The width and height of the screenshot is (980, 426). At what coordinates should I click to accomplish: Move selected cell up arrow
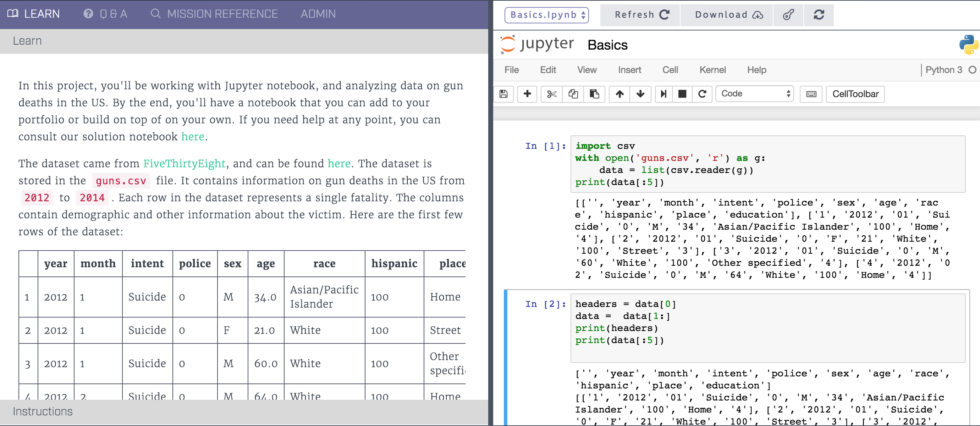tap(620, 94)
